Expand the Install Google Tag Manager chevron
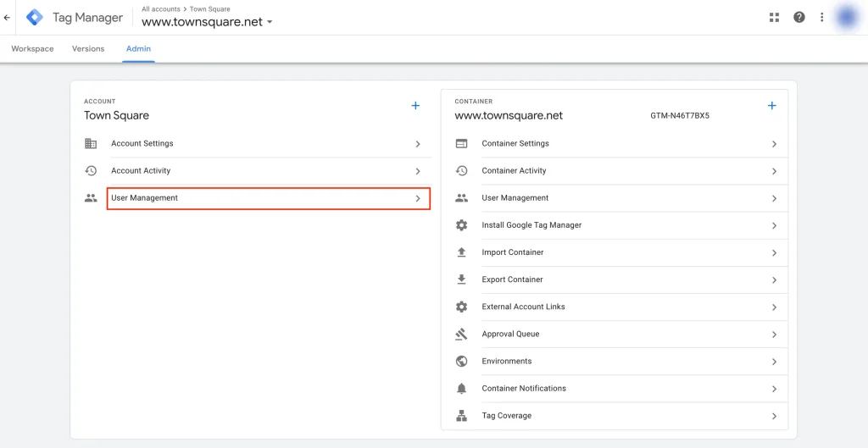 coord(775,225)
